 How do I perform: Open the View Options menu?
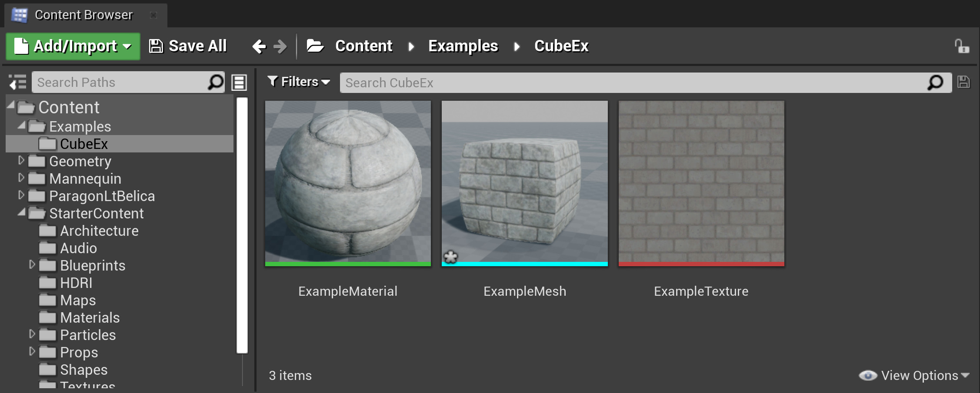[x=914, y=375]
